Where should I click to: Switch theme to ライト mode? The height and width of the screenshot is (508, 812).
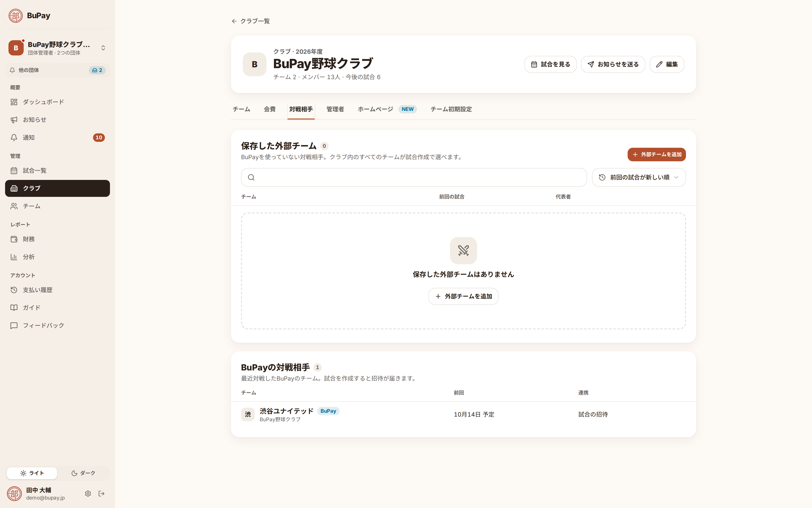tap(32, 473)
